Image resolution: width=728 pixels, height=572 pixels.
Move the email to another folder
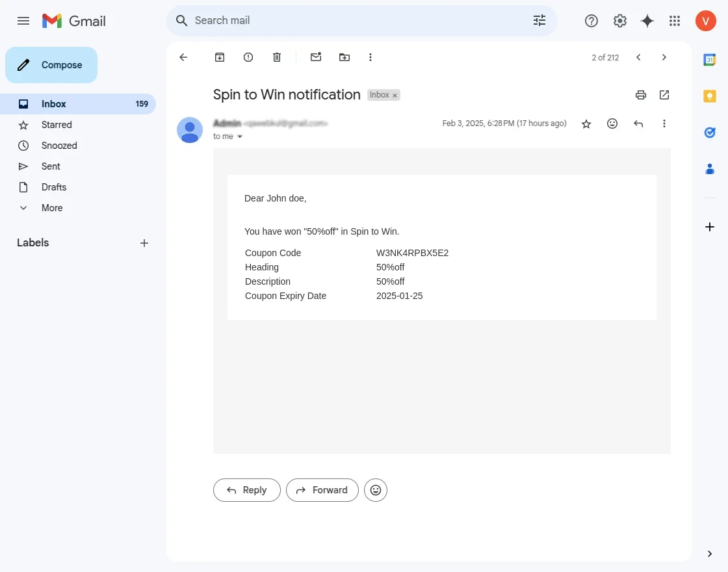coord(344,57)
